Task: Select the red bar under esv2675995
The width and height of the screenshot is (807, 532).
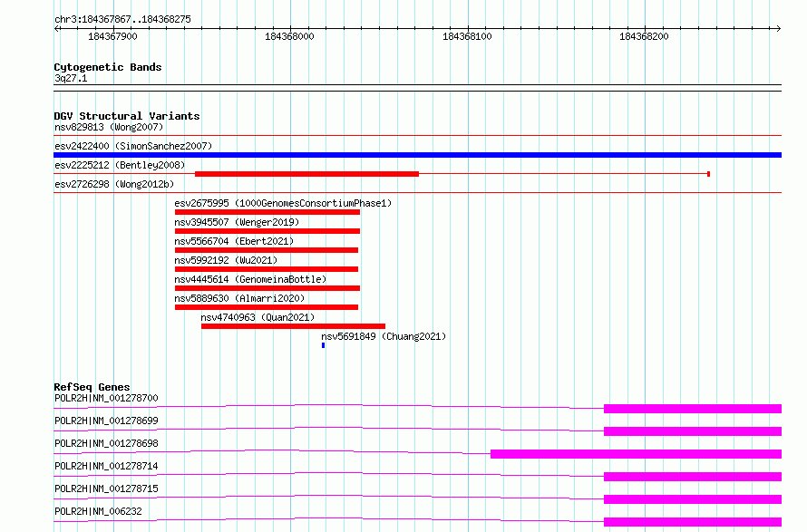Action: point(267,212)
